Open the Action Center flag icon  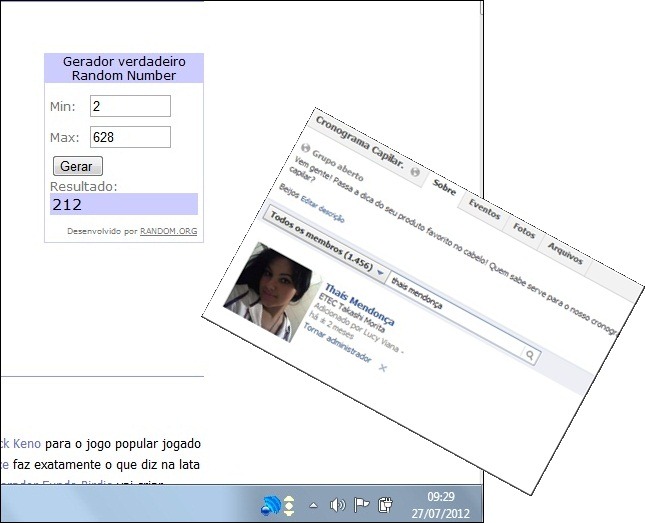[x=361, y=505]
